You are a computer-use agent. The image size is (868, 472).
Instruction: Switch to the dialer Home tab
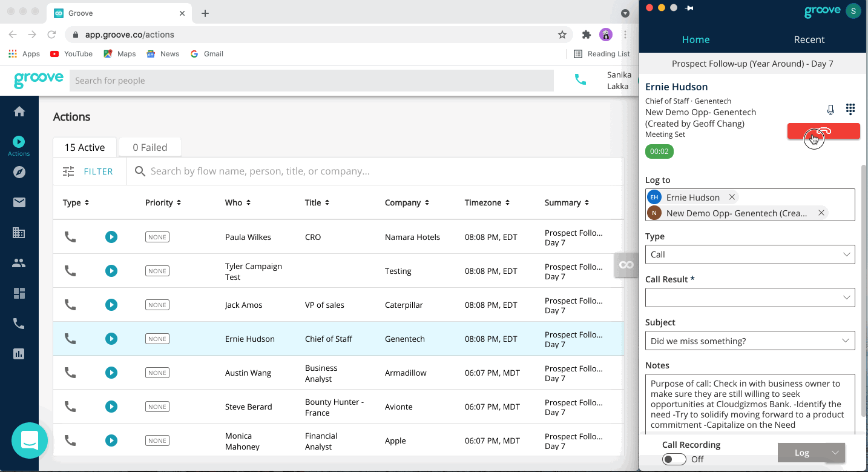coord(695,39)
